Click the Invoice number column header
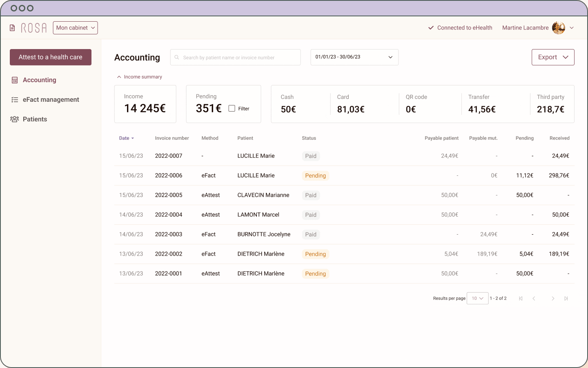Image resolution: width=588 pixels, height=368 pixels. [x=172, y=138]
